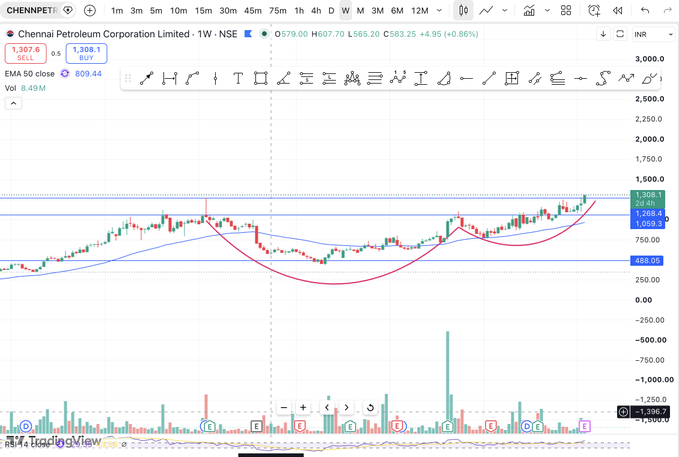Screen dimensions: 679x457
Task: Select the rectangle shape tool
Action: pyautogui.click(x=261, y=78)
